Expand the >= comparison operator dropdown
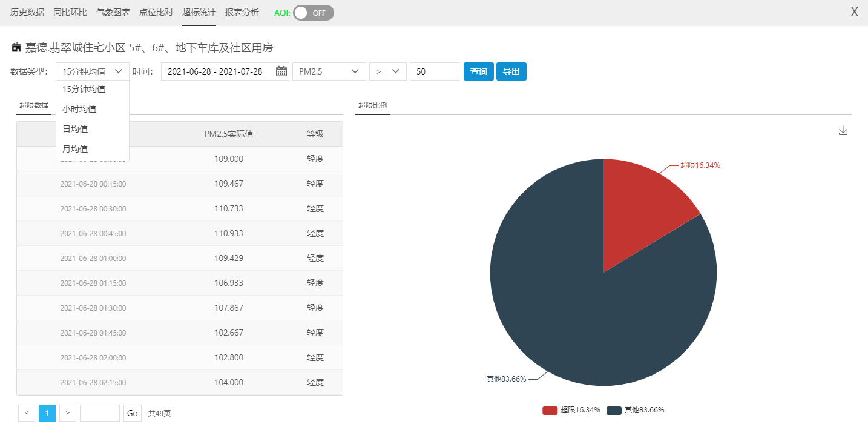Image resolution: width=868 pixels, height=447 pixels. coord(387,71)
